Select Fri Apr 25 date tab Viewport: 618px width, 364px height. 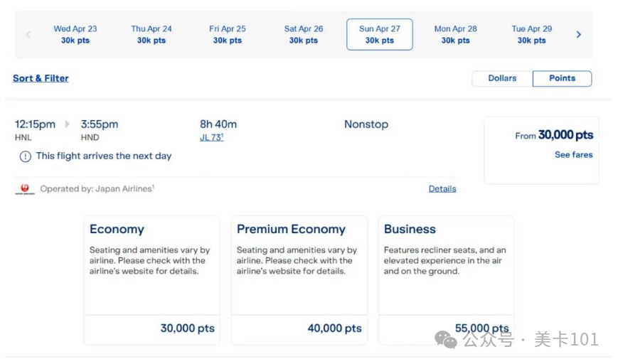[x=228, y=35]
